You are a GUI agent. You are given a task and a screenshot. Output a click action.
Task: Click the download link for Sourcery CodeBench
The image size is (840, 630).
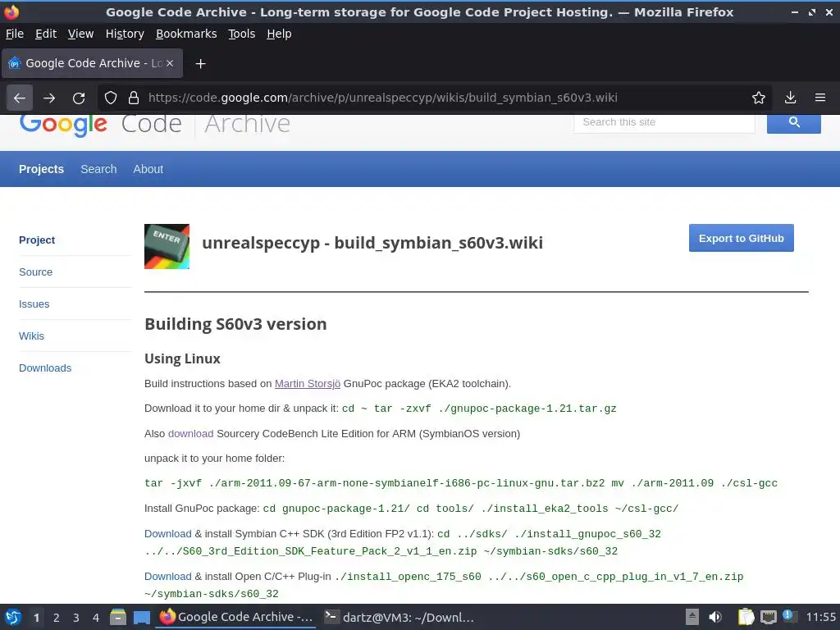pos(190,434)
